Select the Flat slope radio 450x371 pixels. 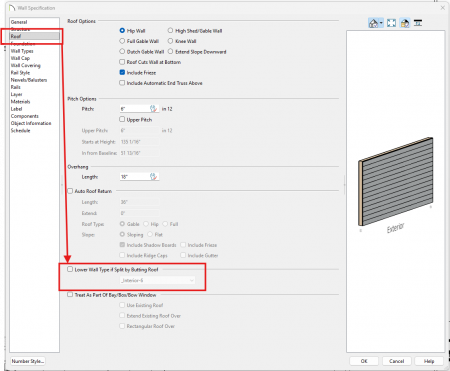point(150,234)
